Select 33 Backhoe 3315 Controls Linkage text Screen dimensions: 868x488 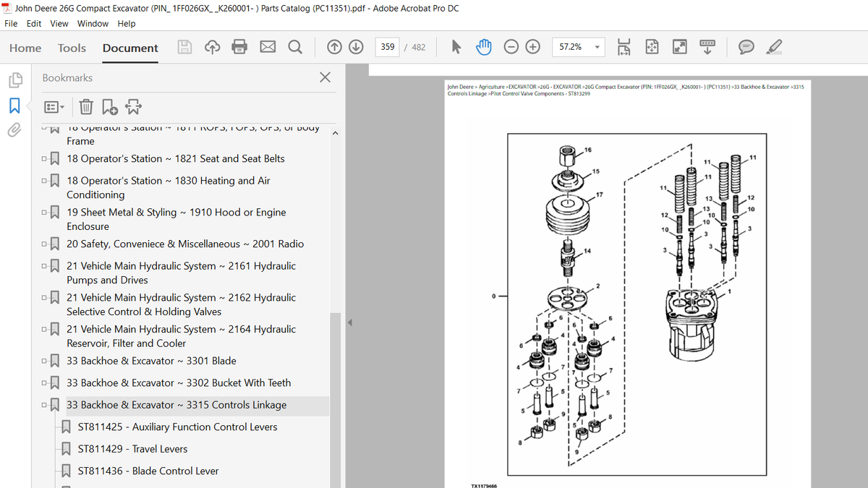tap(176, 405)
